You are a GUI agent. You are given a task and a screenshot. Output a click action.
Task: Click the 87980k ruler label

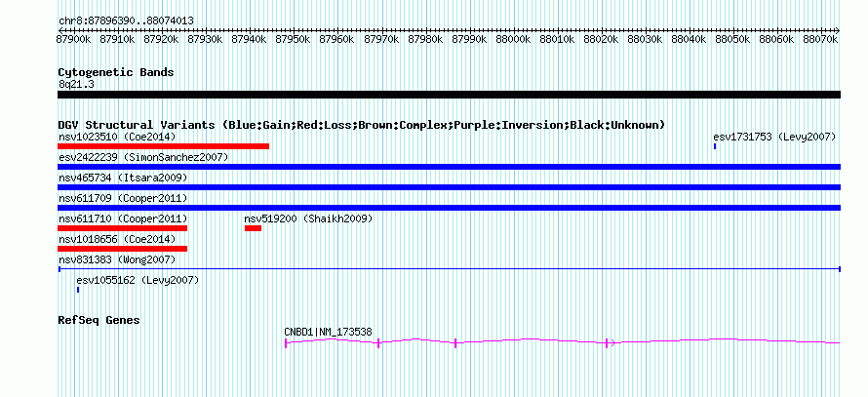pyautogui.click(x=425, y=40)
